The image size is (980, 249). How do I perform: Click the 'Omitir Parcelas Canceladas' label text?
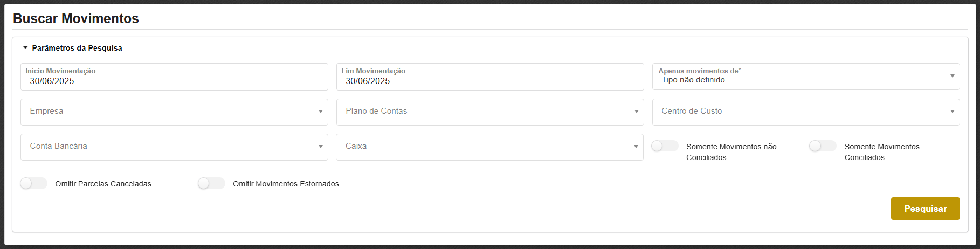[x=103, y=184]
